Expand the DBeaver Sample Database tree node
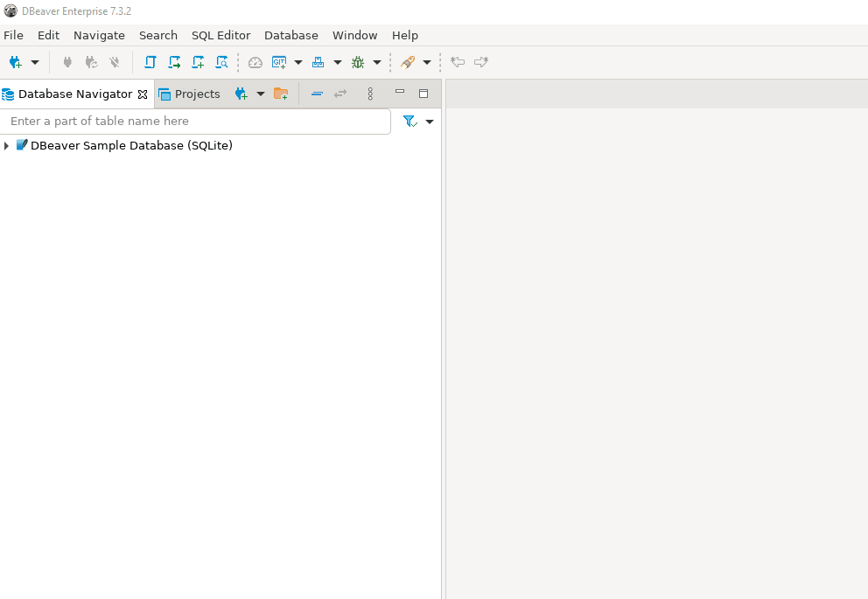 (6, 146)
